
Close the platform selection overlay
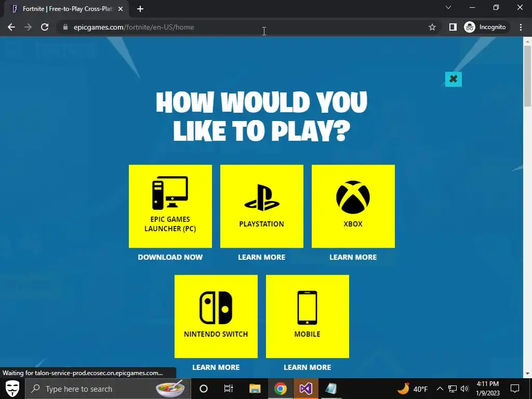pyautogui.click(x=453, y=79)
